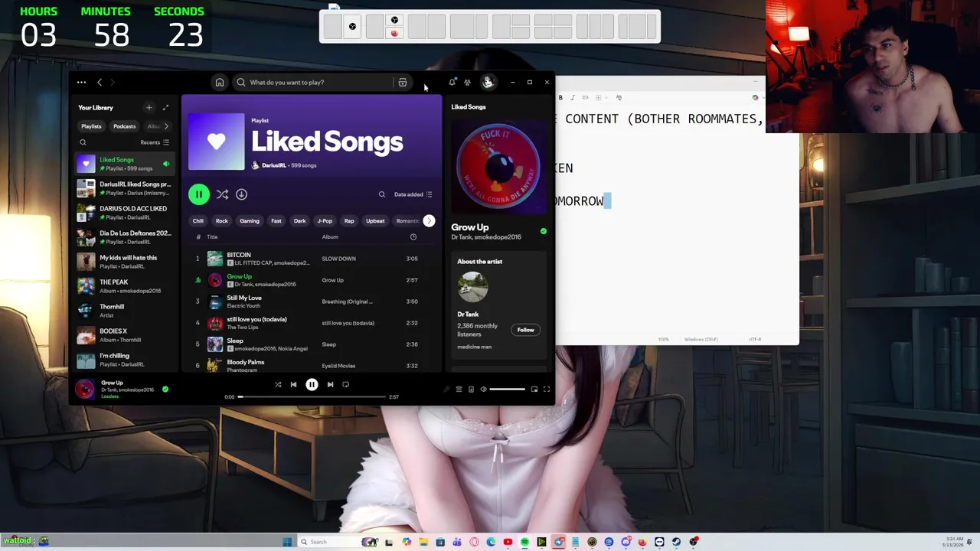Image resolution: width=980 pixels, height=551 pixels.
Task: Open the miniplayer
Action: click(534, 390)
